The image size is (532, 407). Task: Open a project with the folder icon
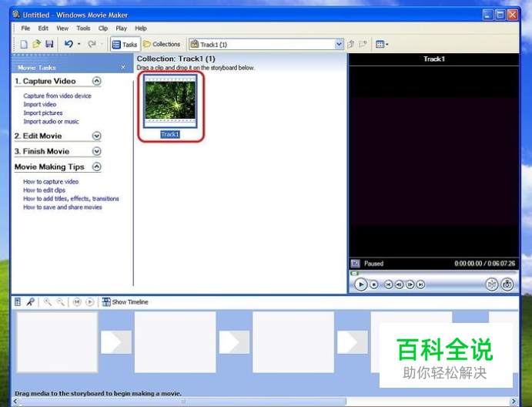pos(36,44)
